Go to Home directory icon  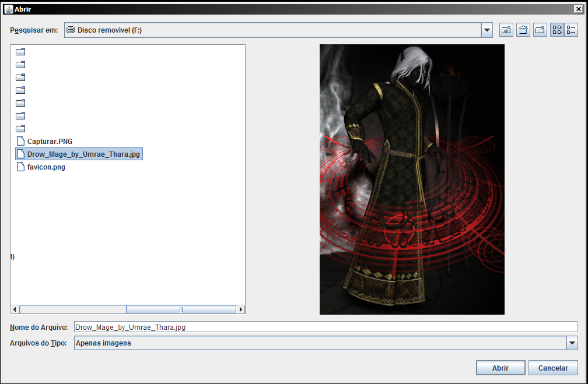[523, 30]
